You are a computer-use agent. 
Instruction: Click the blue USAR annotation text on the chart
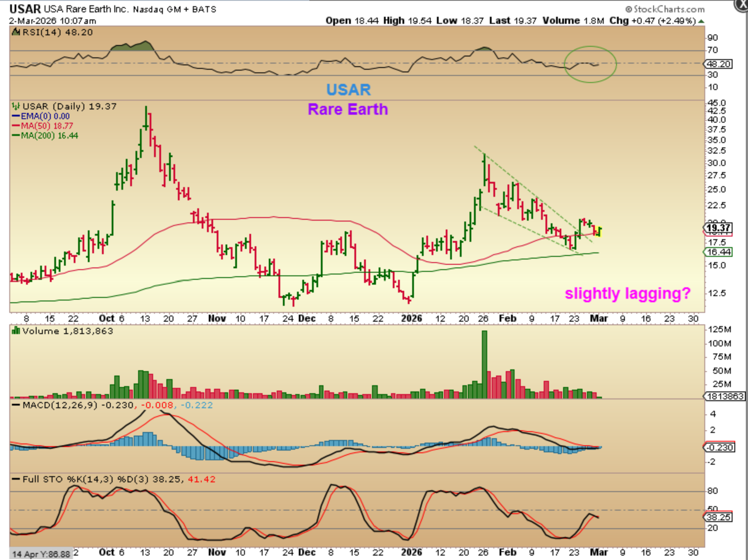(349, 90)
